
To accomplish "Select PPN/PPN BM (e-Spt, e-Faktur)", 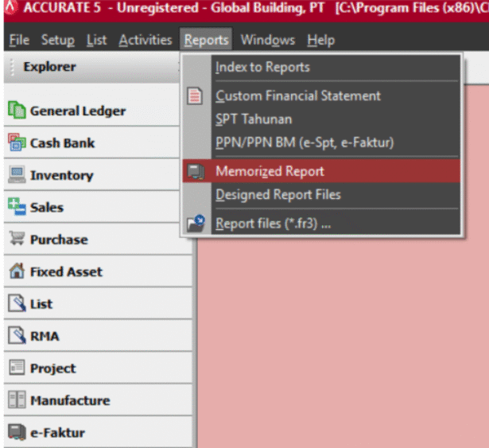I will 321,142.
